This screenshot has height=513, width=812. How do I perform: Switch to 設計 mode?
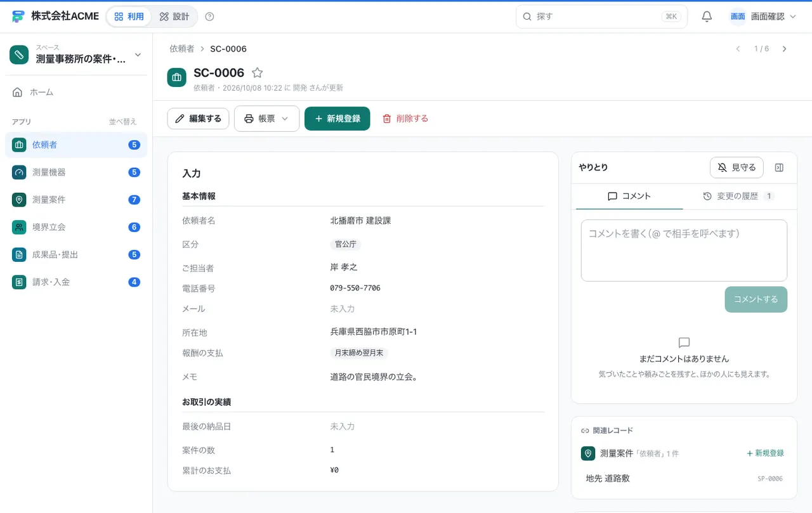pos(174,16)
